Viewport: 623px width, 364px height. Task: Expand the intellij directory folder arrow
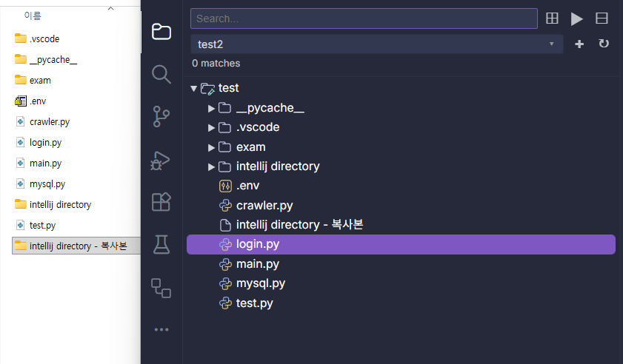point(211,167)
